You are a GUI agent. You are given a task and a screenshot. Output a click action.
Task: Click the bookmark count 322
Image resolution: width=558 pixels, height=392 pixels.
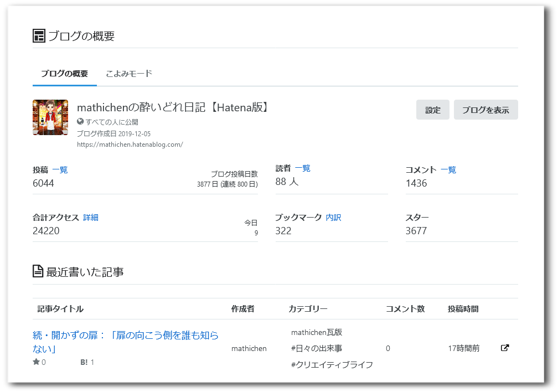(283, 231)
